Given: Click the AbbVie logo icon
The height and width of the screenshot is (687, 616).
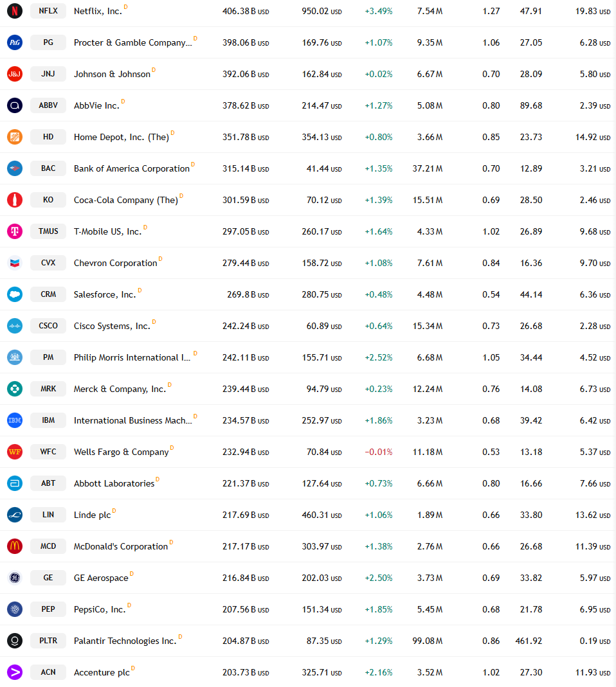Looking at the screenshot, I should (x=15, y=105).
